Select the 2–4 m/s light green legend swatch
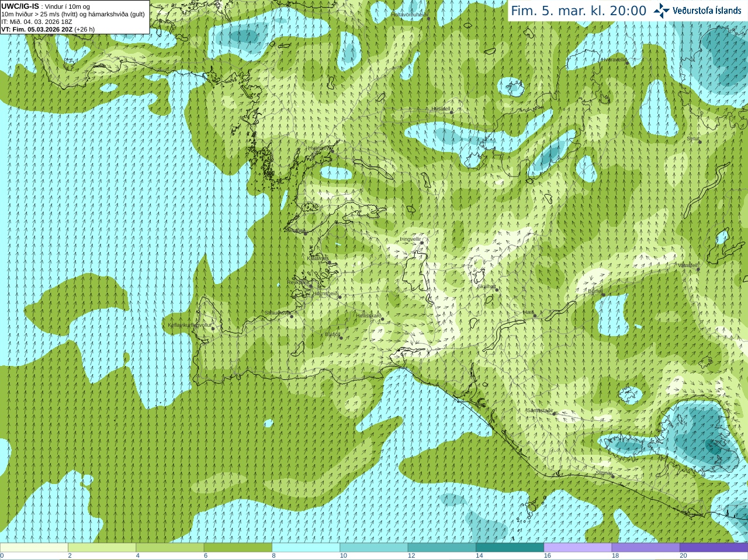748x560 pixels. tap(102, 548)
